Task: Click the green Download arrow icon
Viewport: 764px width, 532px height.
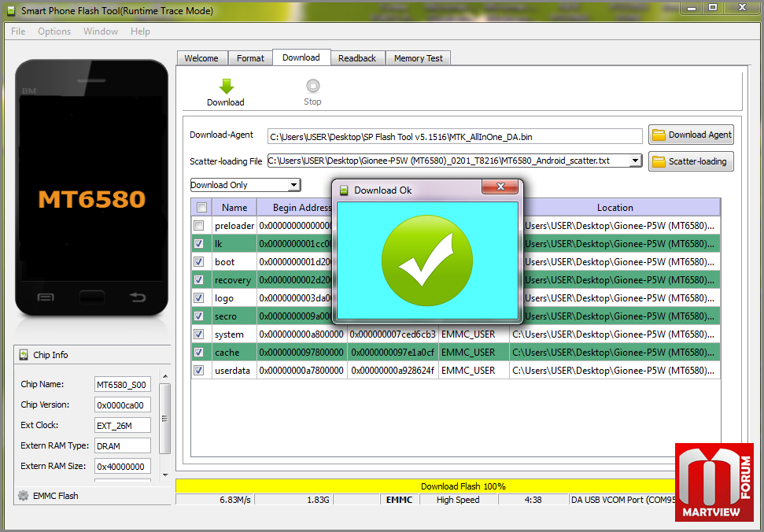Action: 226,87
